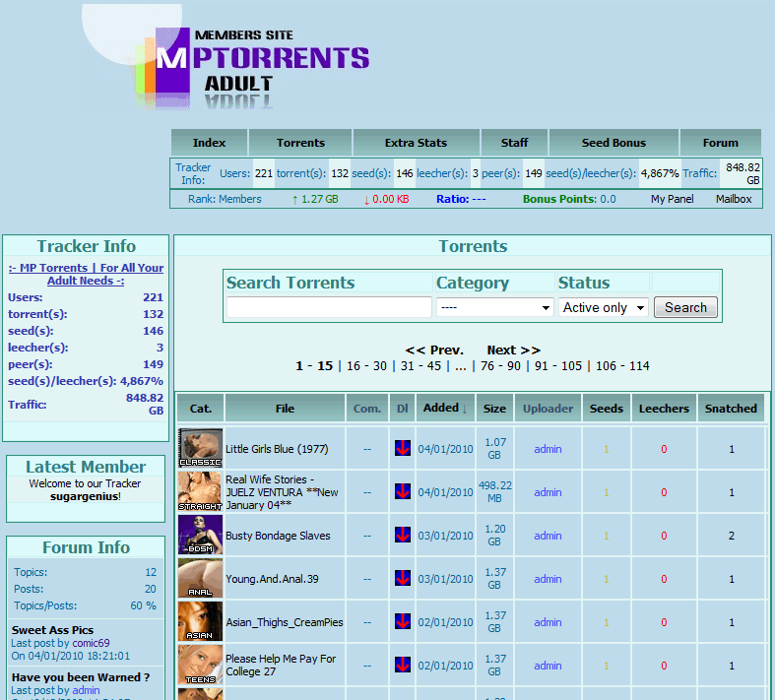Open the Forum navigation tab
The width and height of the screenshot is (775, 700).
pyautogui.click(x=720, y=143)
